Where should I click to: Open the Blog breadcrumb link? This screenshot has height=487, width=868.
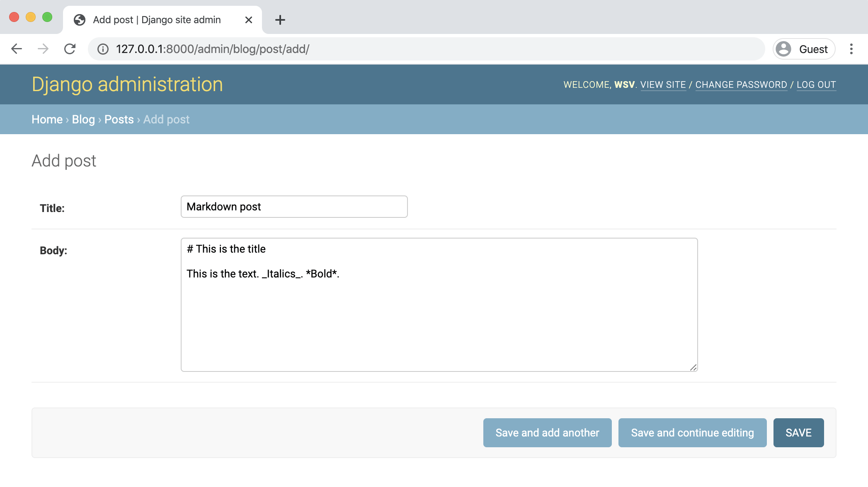coord(83,119)
